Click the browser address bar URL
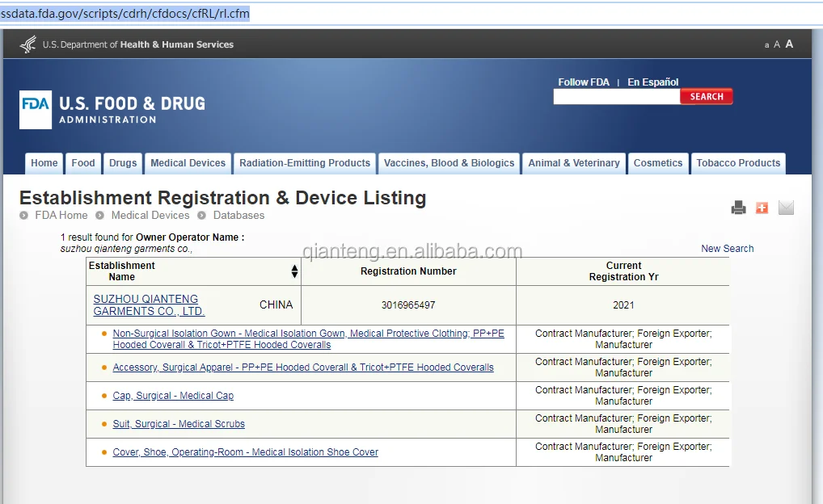Viewport: 823px width, 504px height. click(125, 14)
